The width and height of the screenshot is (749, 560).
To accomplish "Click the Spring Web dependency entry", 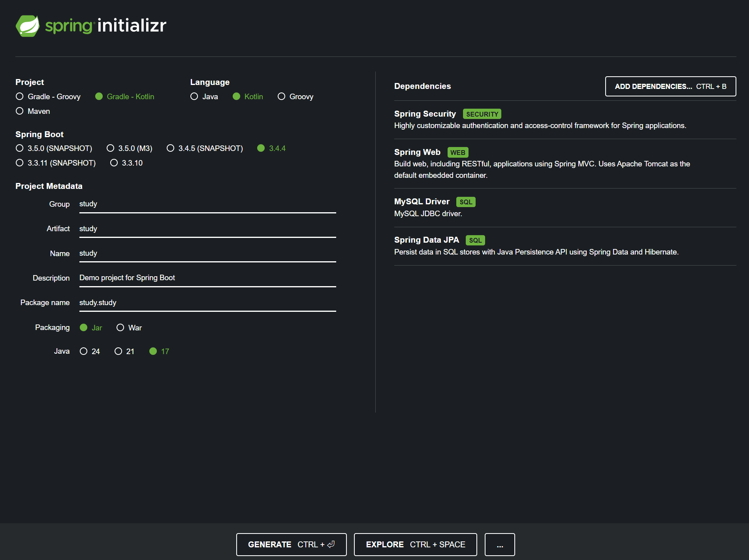I will click(565, 163).
